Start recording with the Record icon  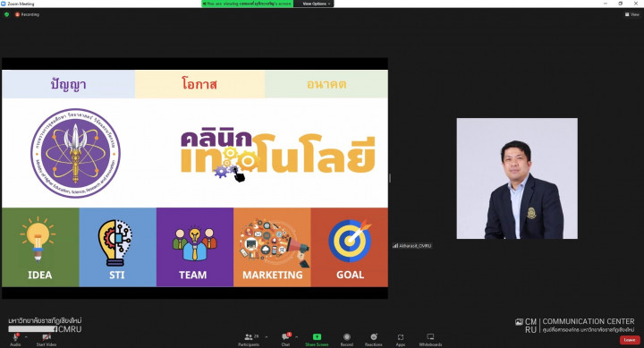point(347,337)
